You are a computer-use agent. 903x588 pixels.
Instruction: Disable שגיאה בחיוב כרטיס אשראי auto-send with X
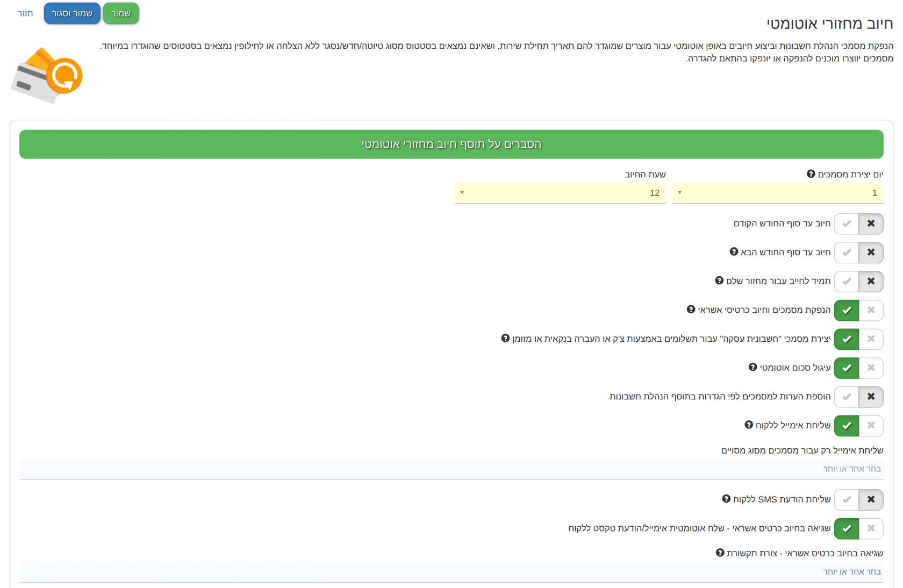(x=871, y=528)
